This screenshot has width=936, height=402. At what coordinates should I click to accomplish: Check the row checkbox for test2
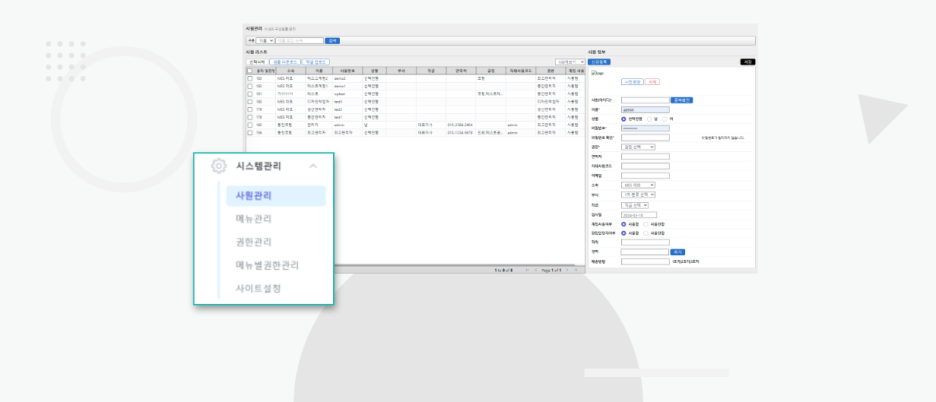250,109
